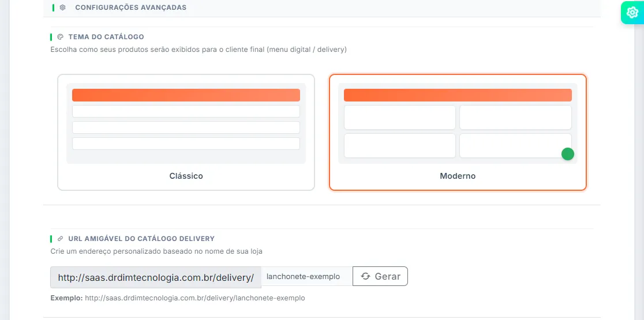644x320 pixels.
Task: Click the text 'Crie um endereço personalizado'
Action: (156, 251)
